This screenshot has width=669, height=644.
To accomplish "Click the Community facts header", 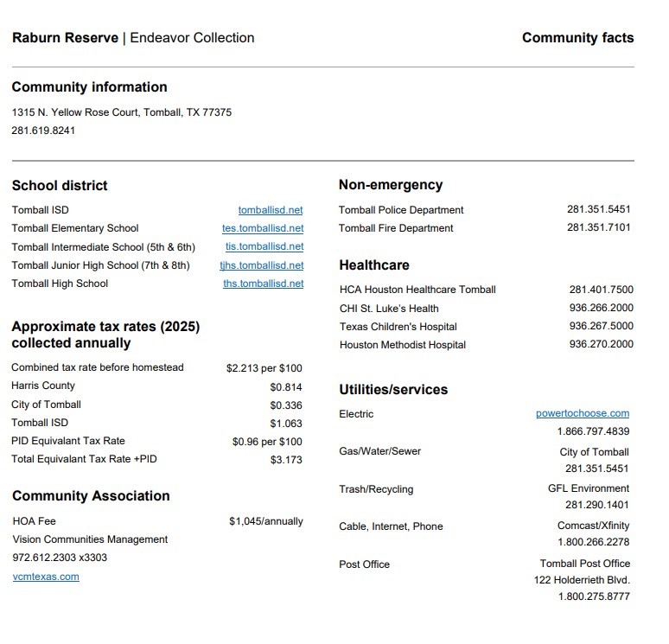I will click(x=577, y=38).
